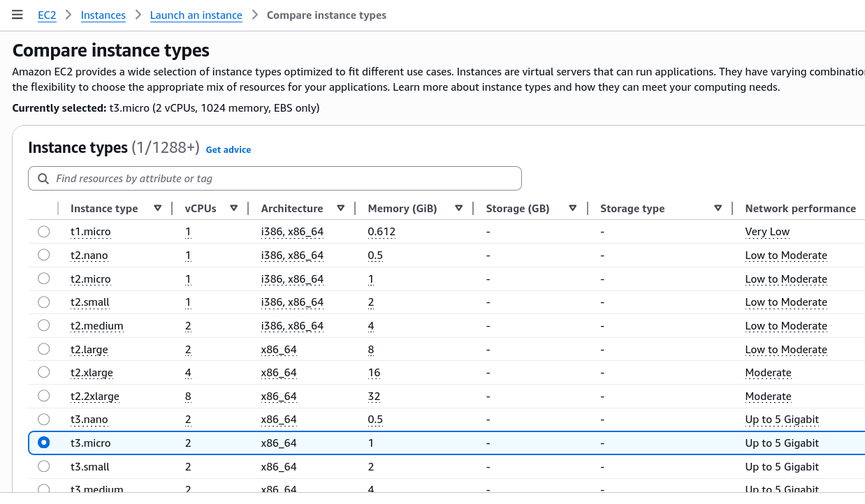Open the vCPUs column filter arrow

pos(234,208)
